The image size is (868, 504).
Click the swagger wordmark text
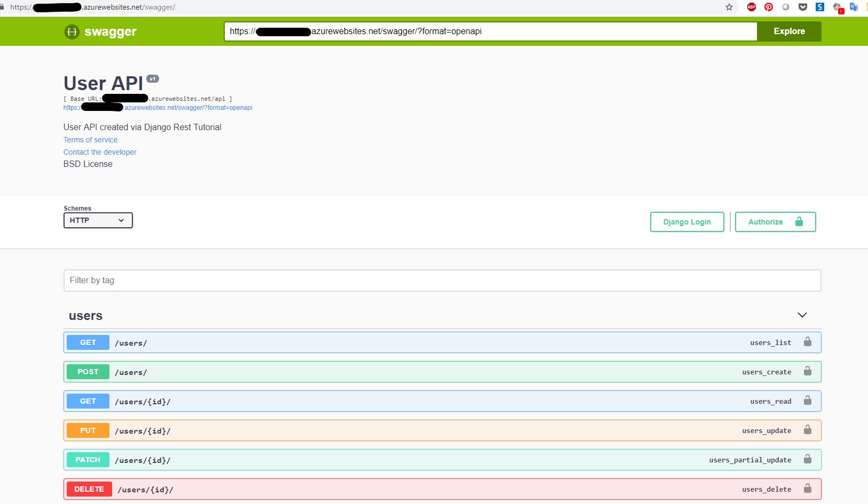point(111,31)
